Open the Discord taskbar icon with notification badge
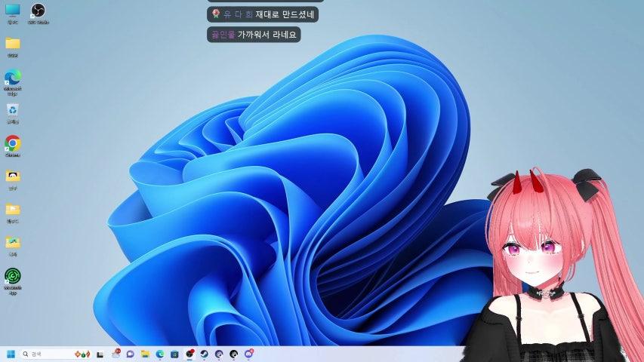The height and width of the screenshot is (362, 644). [x=249, y=354]
